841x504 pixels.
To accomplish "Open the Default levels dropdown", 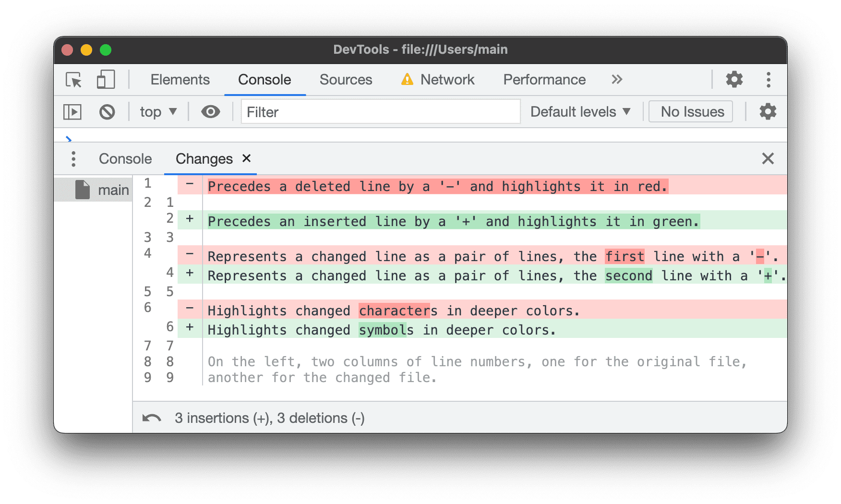I will (x=580, y=111).
